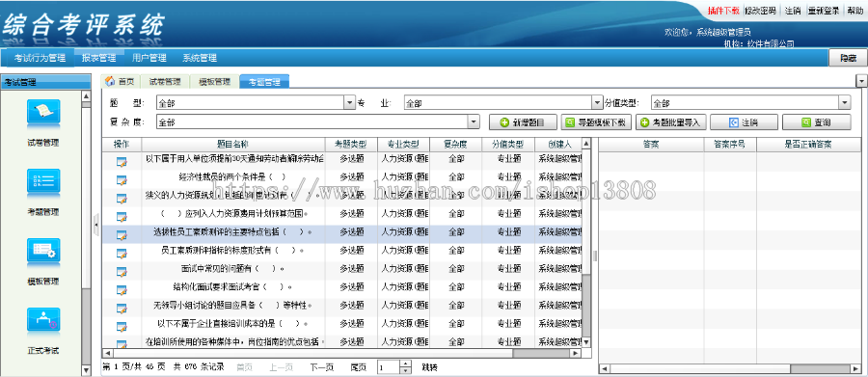Viewport: 868px width, 377px height.
Task: Increase page number with stepper up arrow
Action: tap(406, 364)
